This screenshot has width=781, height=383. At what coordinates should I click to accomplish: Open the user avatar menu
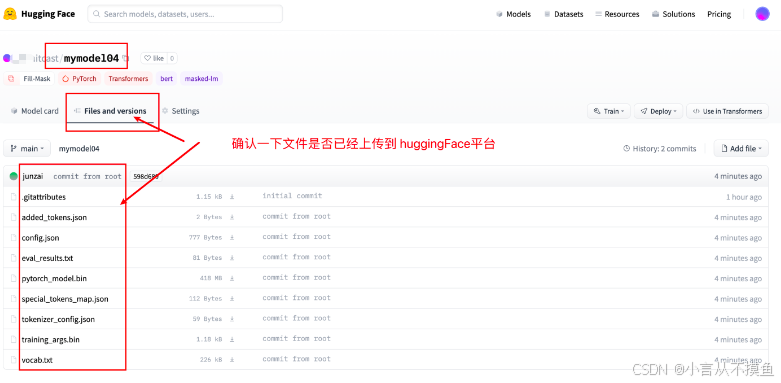[x=763, y=14]
